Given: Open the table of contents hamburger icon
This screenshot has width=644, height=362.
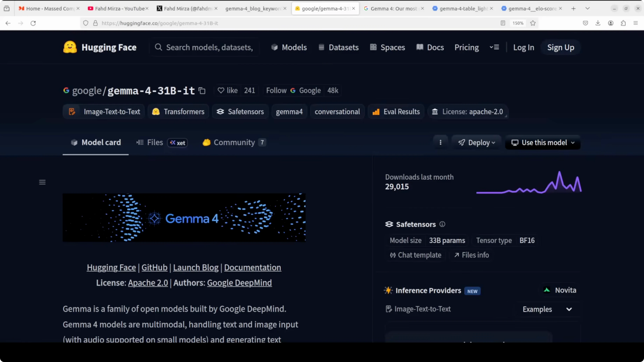Looking at the screenshot, I should coord(42,182).
